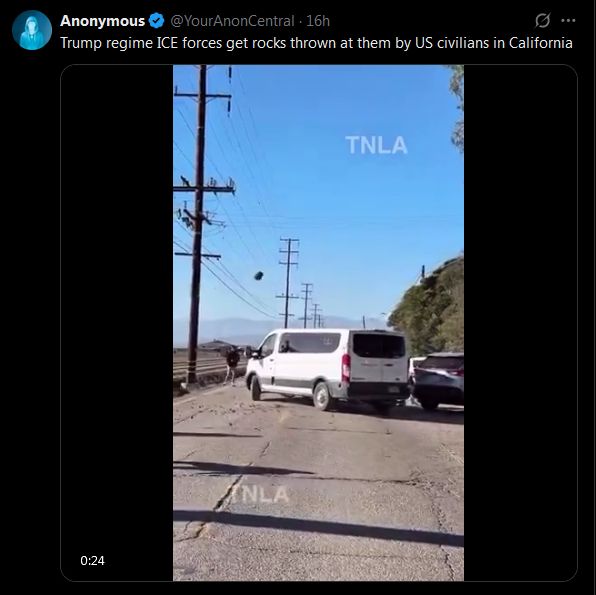This screenshot has height=595, width=596.
Task: Click the dark SUV behind the van
Action: coord(438,381)
